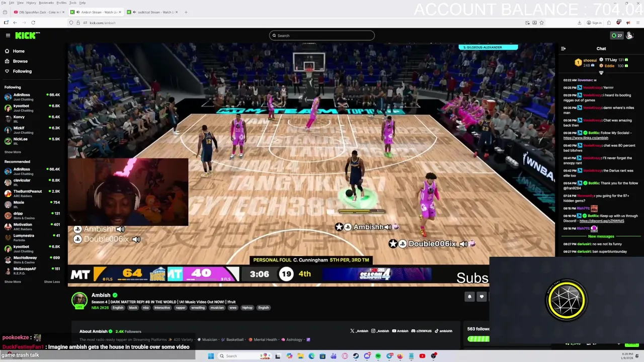This screenshot has width=644, height=362.
Task: Open TheBurntPeanut recommended channel
Action: (x=32, y=193)
